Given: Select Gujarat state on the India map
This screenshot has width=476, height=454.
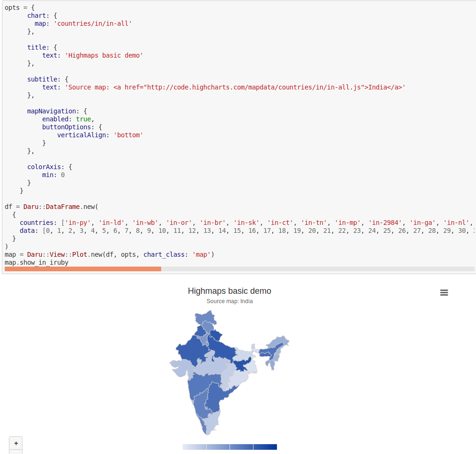Looking at the screenshot, I should [x=181, y=367].
